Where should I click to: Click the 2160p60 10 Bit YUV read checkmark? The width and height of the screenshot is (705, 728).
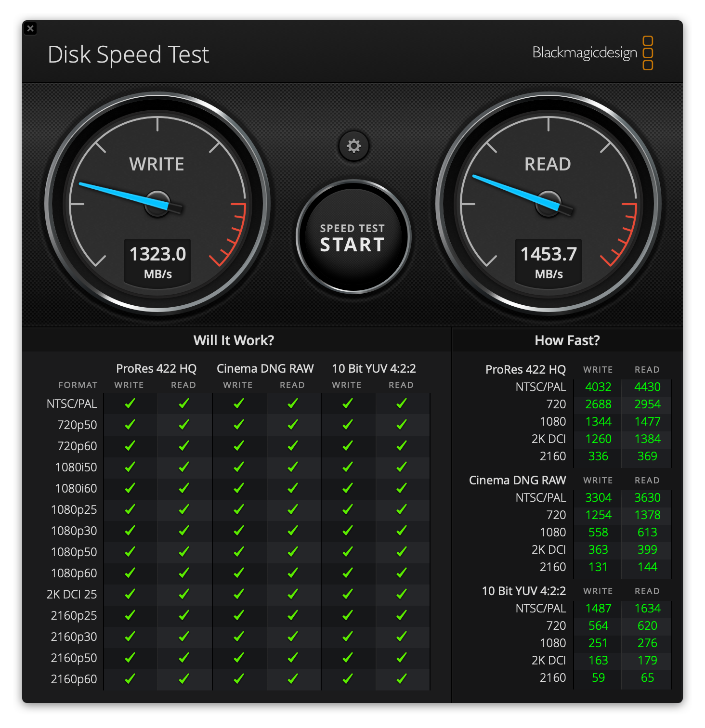click(x=401, y=679)
